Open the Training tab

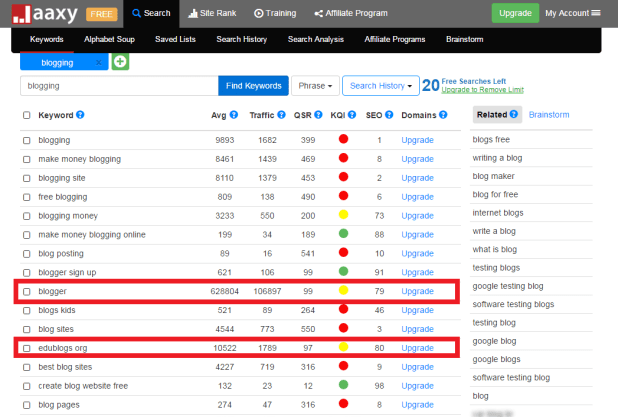(x=275, y=13)
